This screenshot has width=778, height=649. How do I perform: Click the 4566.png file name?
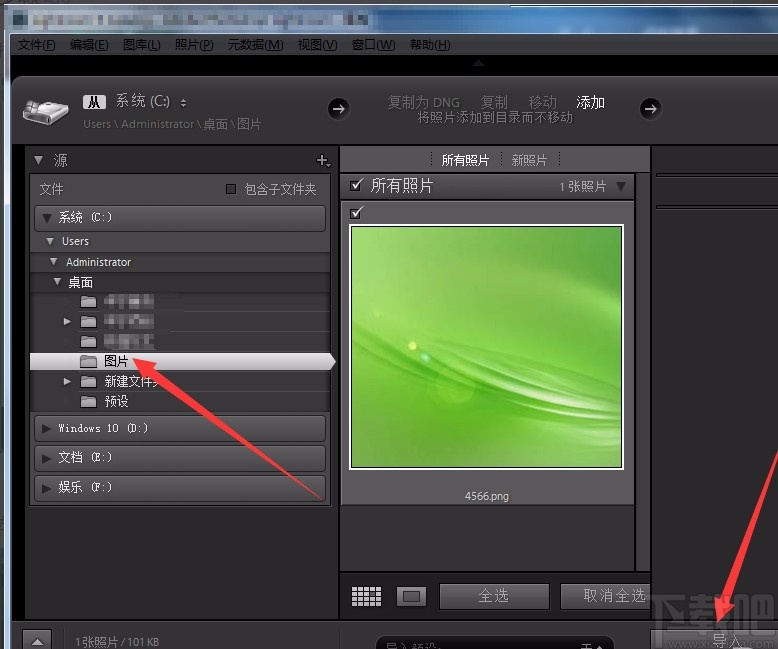click(x=487, y=496)
